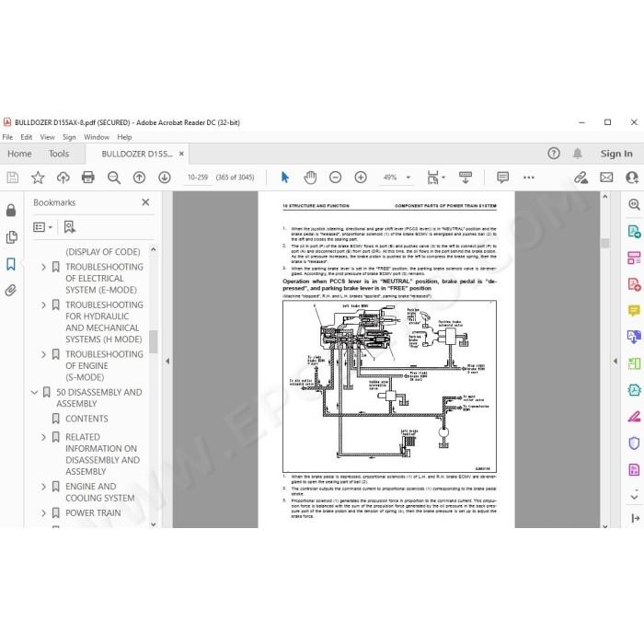Print the document with the printer icon

point(88,178)
